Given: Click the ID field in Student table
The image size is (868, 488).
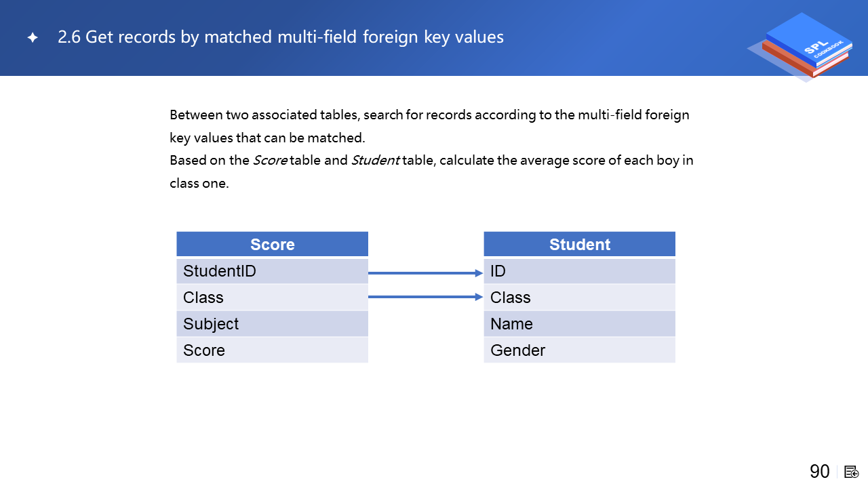Looking at the screenshot, I should [x=579, y=271].
